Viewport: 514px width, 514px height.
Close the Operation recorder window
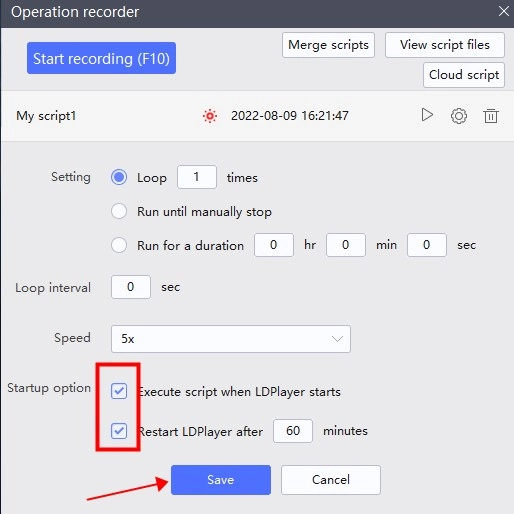tap(504, 11)
